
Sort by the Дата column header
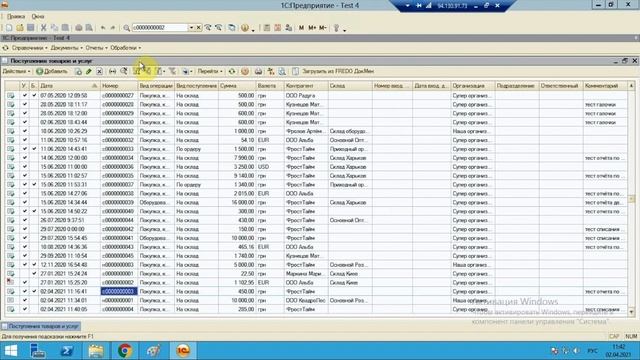(68, 86)
